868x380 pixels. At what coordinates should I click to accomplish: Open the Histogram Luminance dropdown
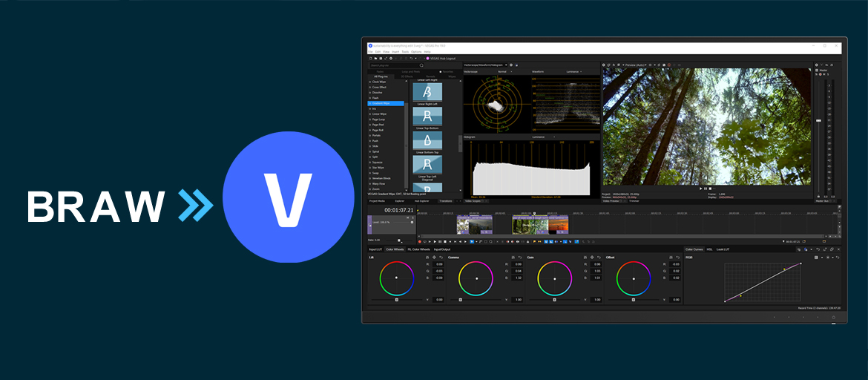coord(543,137)
